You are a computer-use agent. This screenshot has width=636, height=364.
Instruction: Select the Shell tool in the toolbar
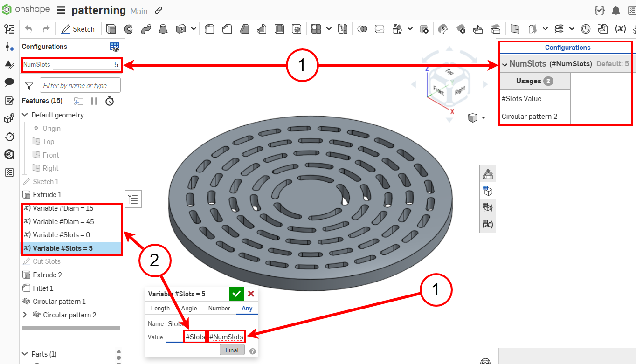[x=279, y=29]
